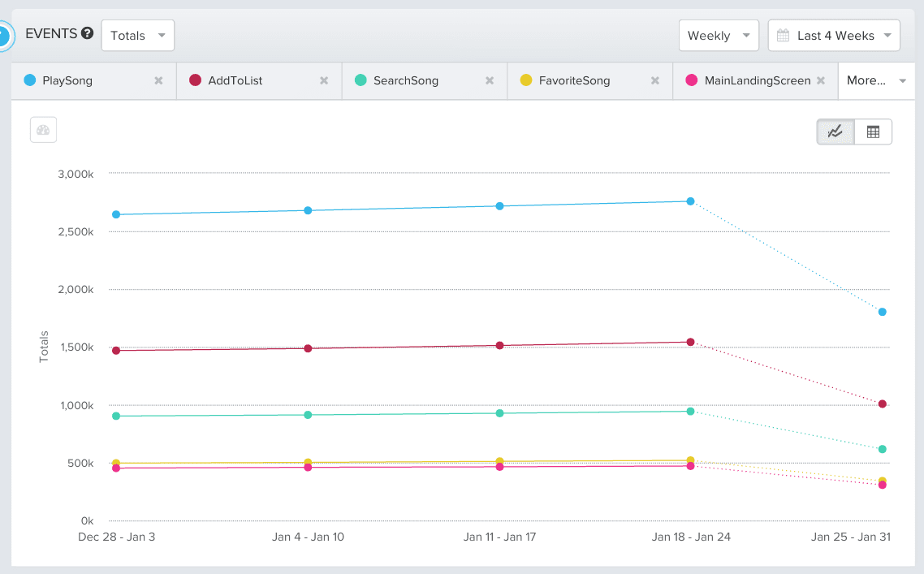Open the Totals dropdown
This screenshot has height=574, width=924.
[x=137, y=36]
